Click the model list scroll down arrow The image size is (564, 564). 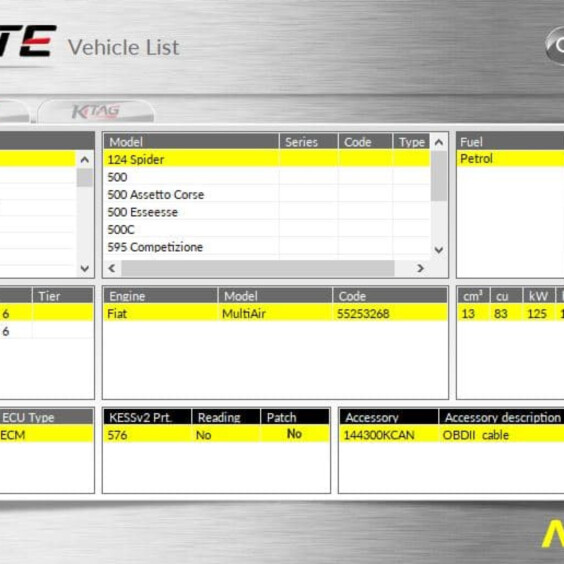tap(438, 250)
